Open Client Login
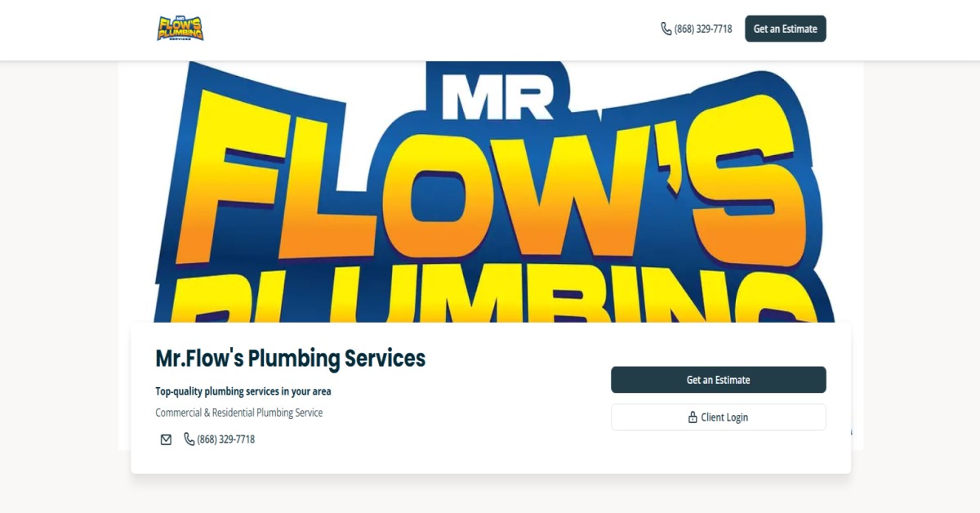The height and width of the screenshot is (513, 980). coord(718,417)
